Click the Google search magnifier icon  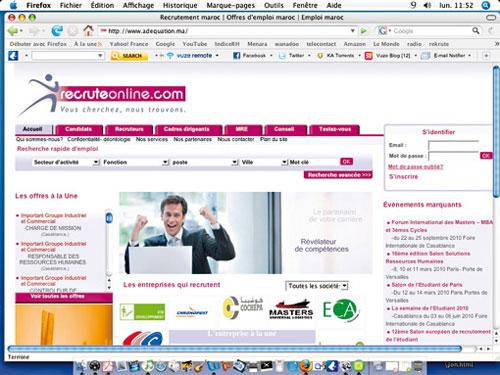click(x=476, y=31)
